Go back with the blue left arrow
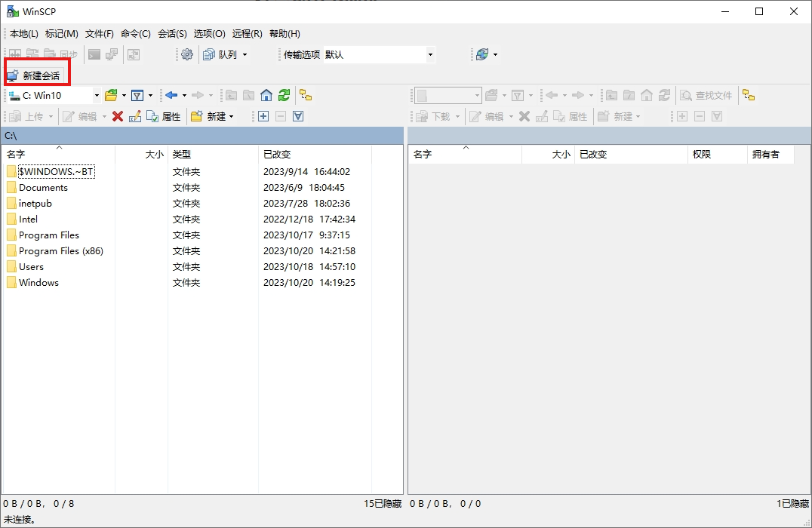The image size is (812, 528). click(171, 95)
